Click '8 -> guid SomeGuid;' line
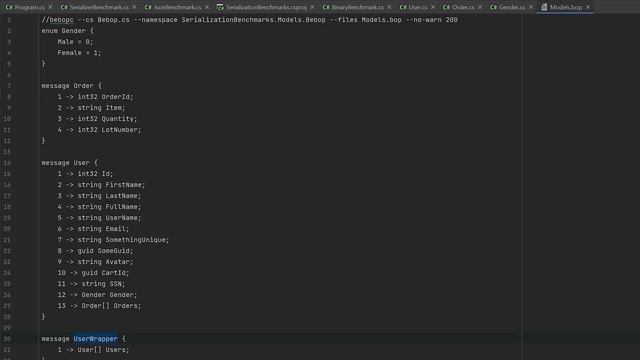 pos(95,251)
